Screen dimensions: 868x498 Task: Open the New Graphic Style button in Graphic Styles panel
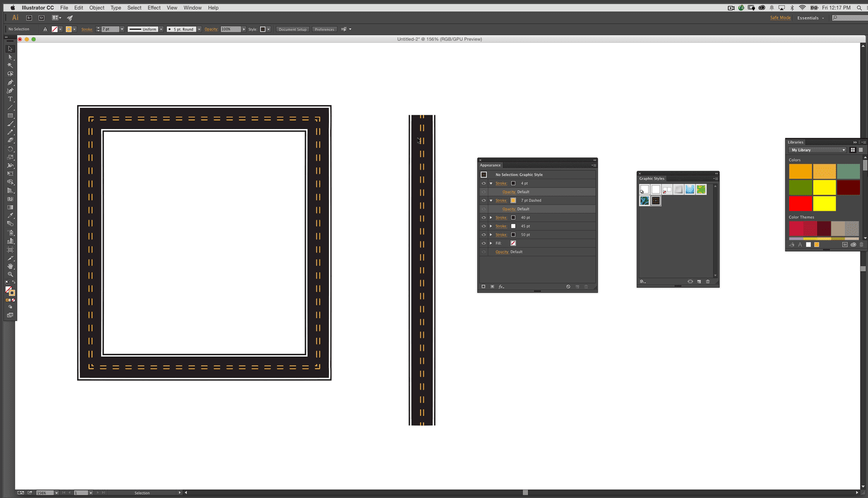(x=698, y=282)
